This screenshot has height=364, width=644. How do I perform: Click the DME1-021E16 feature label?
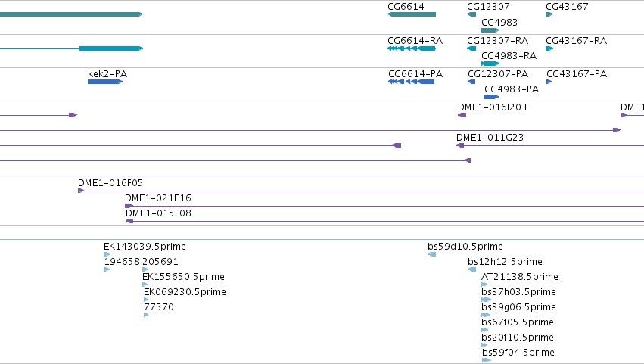click(x=158, y=198)
